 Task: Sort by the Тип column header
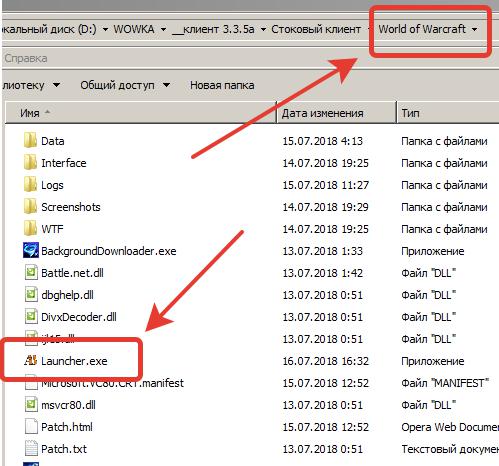[448, 113]
